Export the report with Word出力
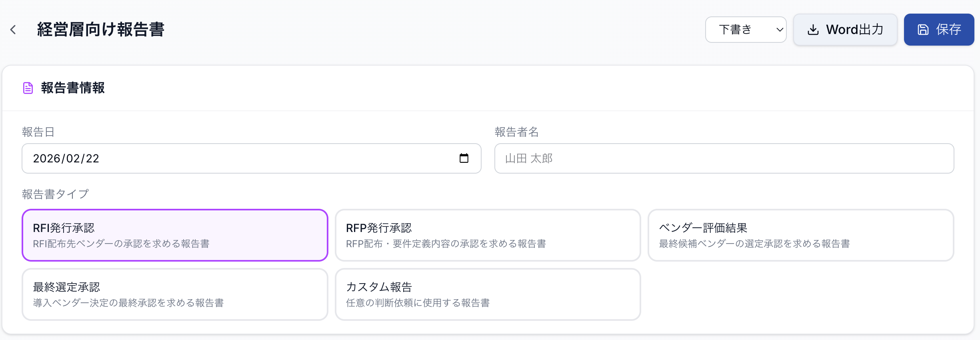Viewport: 980px width, 340px height. [846, 30]
